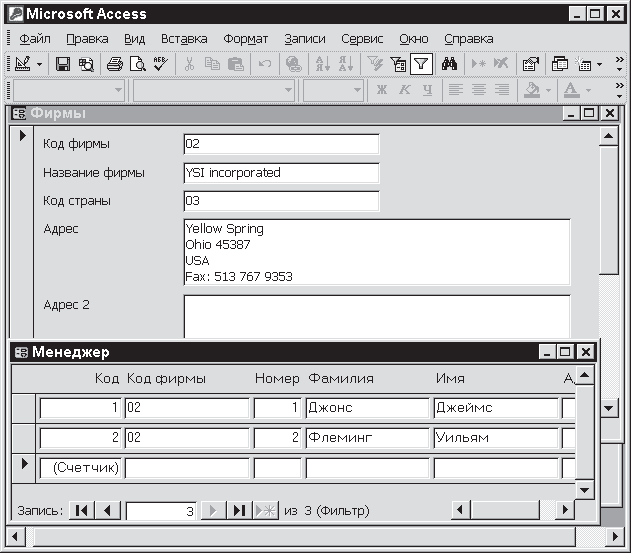Select record selector for the Флеминг row
The height and width of the screenshot is (553, 631).
pyautogui.click(x=24, y=437)
